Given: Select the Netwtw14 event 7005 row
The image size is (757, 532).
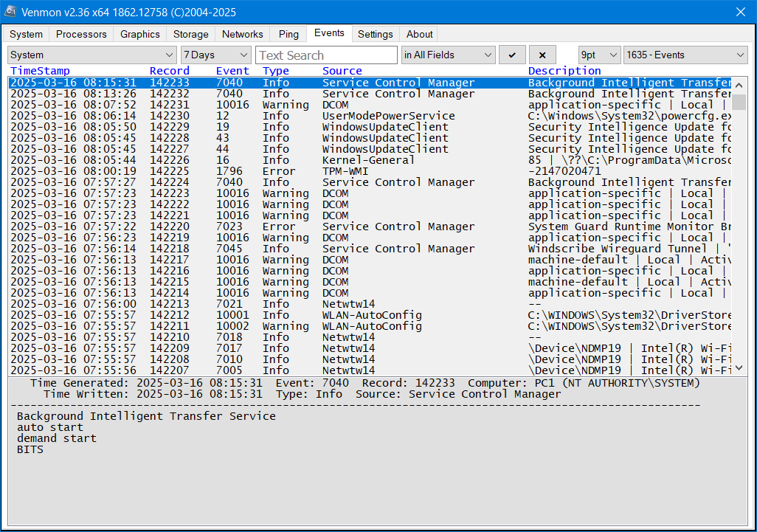Looking at the screenshot, I should (x=370, y=370).
